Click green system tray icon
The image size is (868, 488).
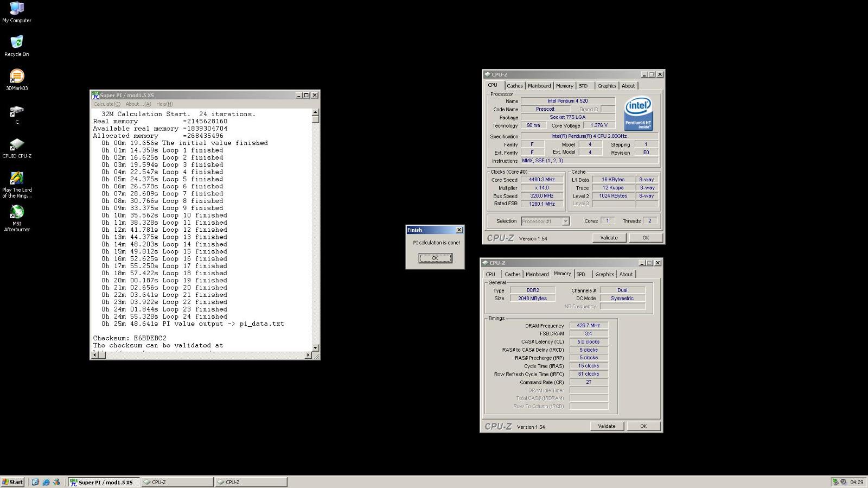[x=835, y=482]
